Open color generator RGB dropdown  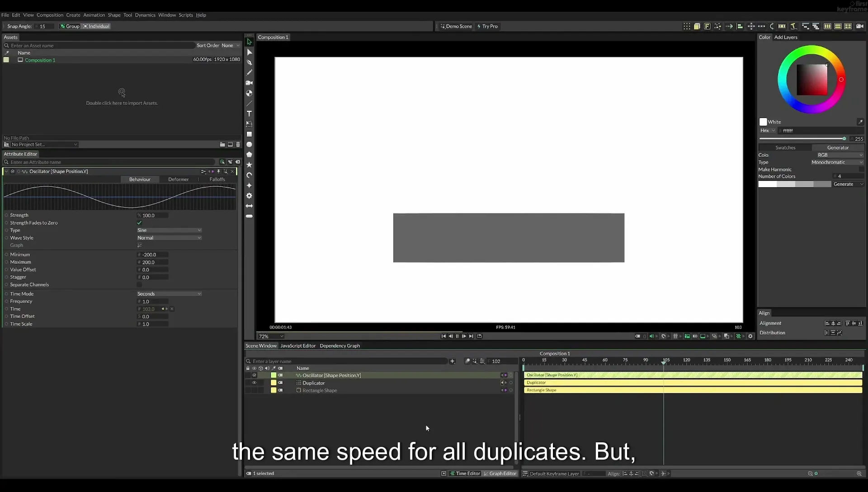coord(840,155)
